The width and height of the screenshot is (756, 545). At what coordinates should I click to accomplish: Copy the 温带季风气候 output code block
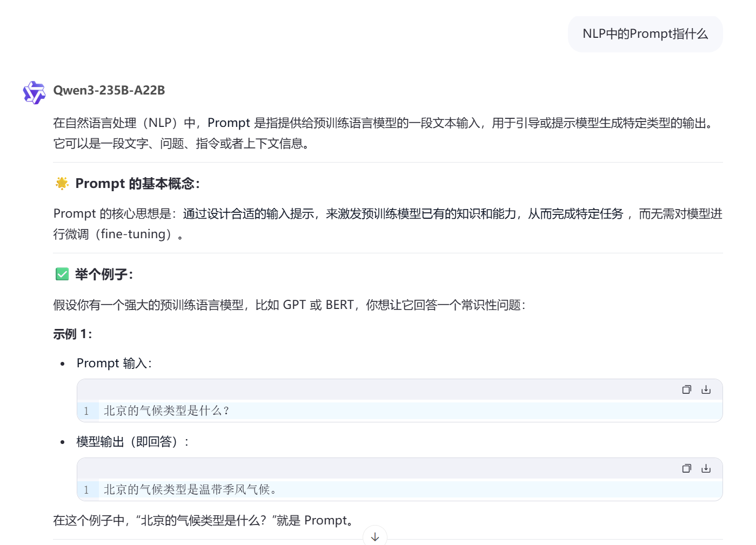click(x=686, y=468)
